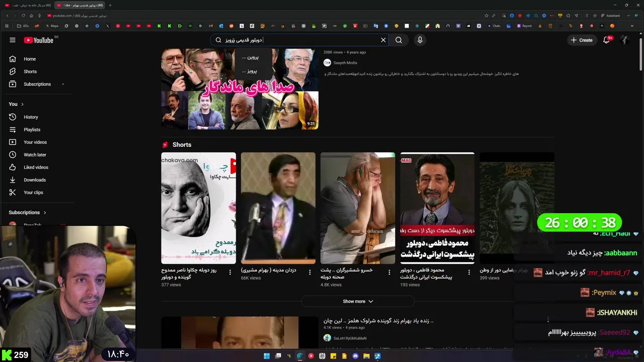644x362 pixels.
Task: Click the Create button
Action: (x=581, y=40)
